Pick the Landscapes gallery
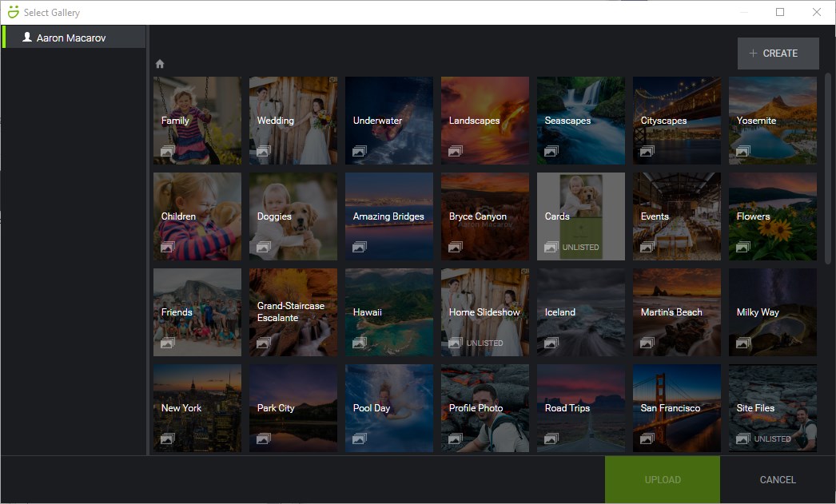This screenshot has width=836, height=504. pyautogui.click(x=485, y=121)
